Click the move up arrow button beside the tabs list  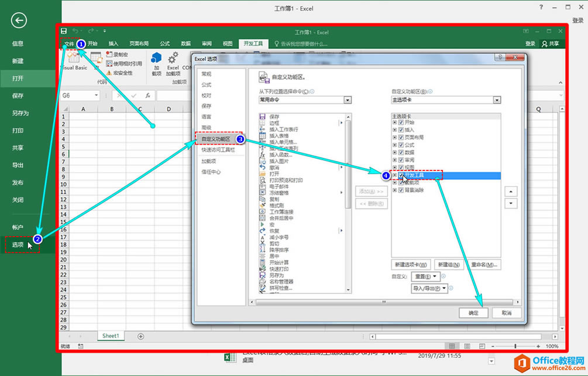(511, 192)
